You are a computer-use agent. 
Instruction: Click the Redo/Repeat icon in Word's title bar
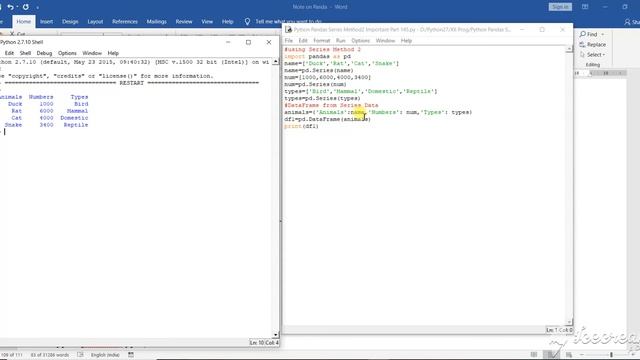pos(26,7)
